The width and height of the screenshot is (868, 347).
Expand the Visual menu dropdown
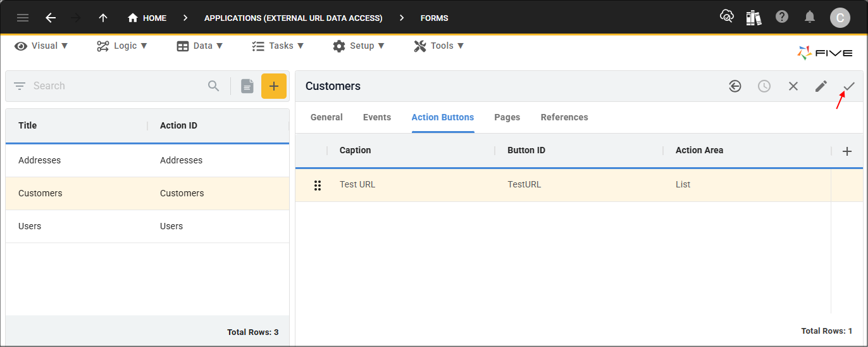click(41, 46)
